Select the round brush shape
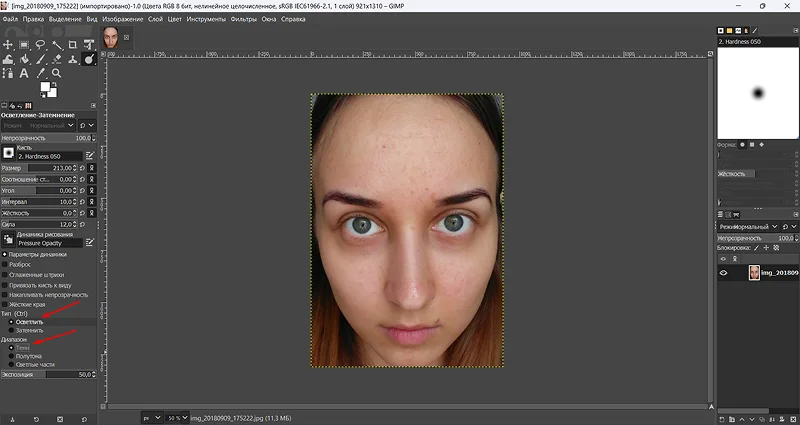Image resolution: width=800 pixels, height=425 pixels. pos(742,145)
